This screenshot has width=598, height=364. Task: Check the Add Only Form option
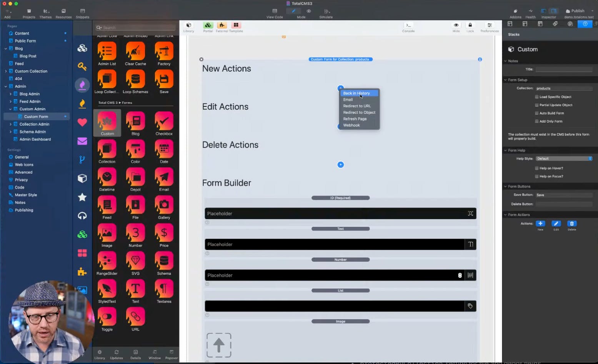pyautogui.click(x=537, y=121)
